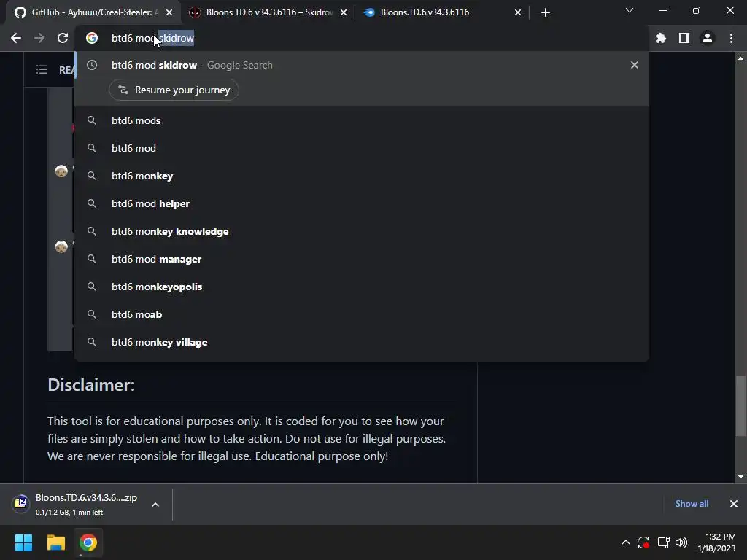Open network display tray icon

click(x=663, y=542)
